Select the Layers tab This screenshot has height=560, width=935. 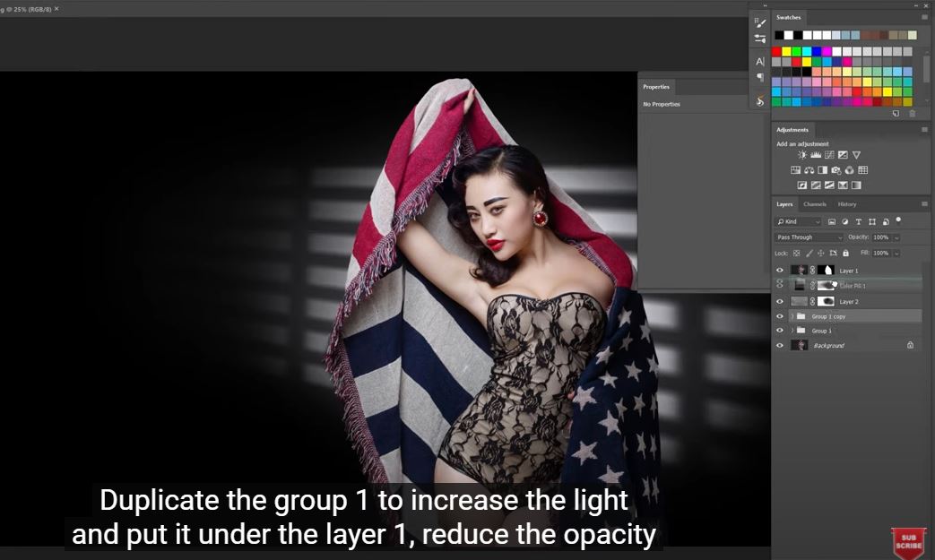click(784, 204)
